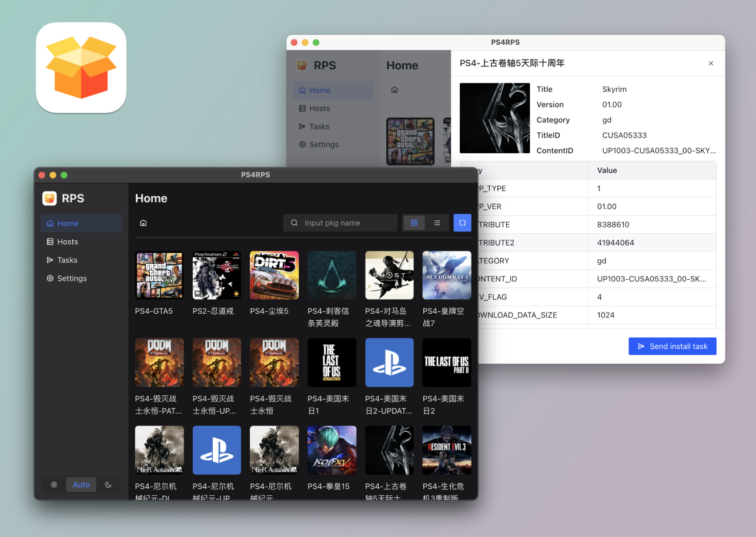756x537 pixels.
Task: Click the Skyrim title value
Action: (614, 89)
